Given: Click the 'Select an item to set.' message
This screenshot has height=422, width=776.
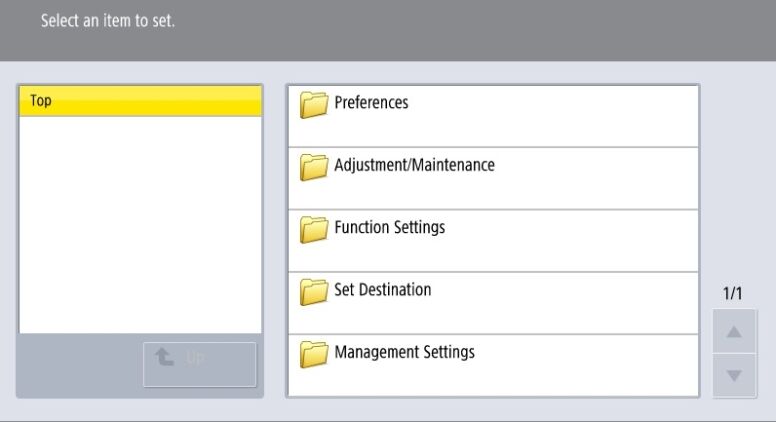Looking at the screenshot, I should tap(107, 21).
